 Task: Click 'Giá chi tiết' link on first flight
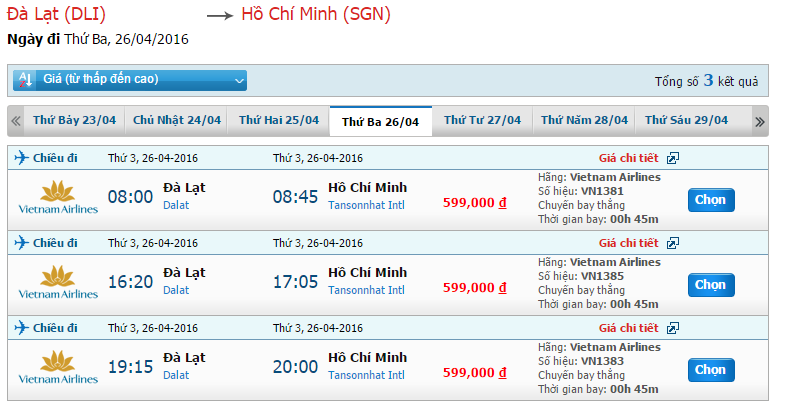pos(628,158)
